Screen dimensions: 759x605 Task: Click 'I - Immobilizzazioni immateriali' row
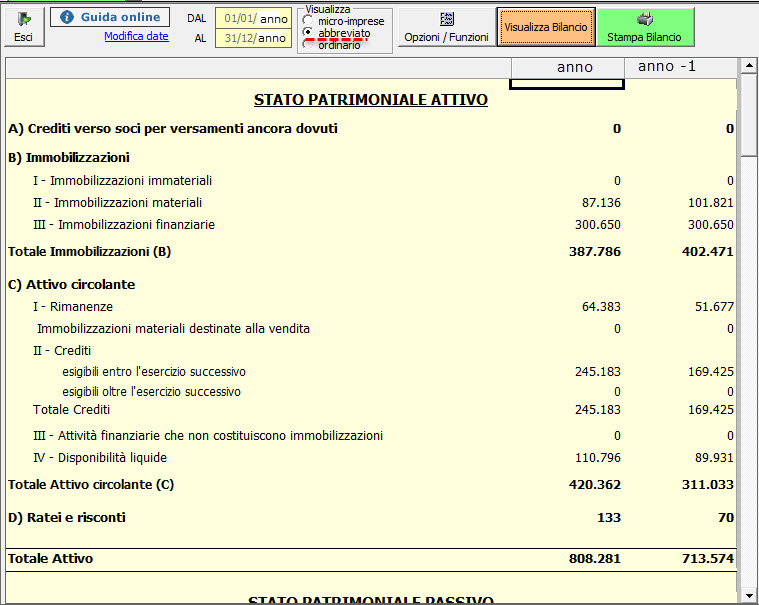[x=371, y=181]
